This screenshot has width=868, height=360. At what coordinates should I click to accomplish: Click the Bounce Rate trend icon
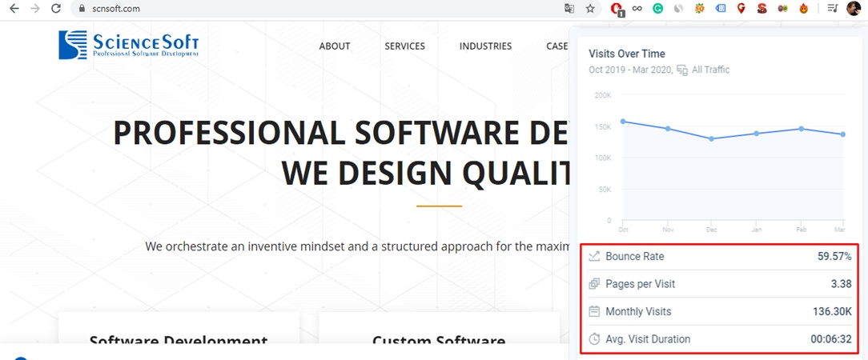pyautogui.click(x=594, y=256)
